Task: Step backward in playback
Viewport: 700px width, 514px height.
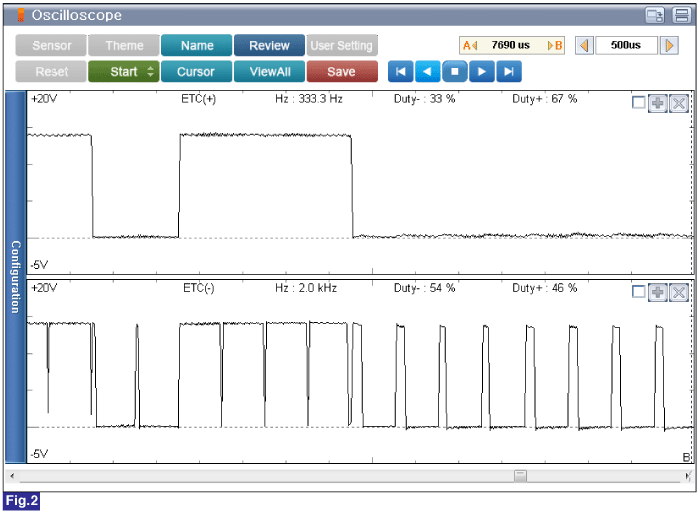Action: pos(428,71)
